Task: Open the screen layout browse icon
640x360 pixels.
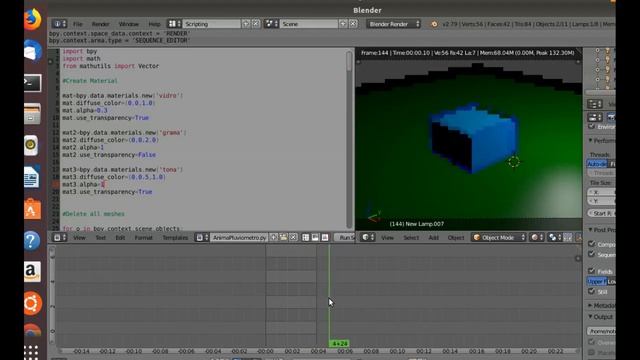Action: click(x=174, y=24)
